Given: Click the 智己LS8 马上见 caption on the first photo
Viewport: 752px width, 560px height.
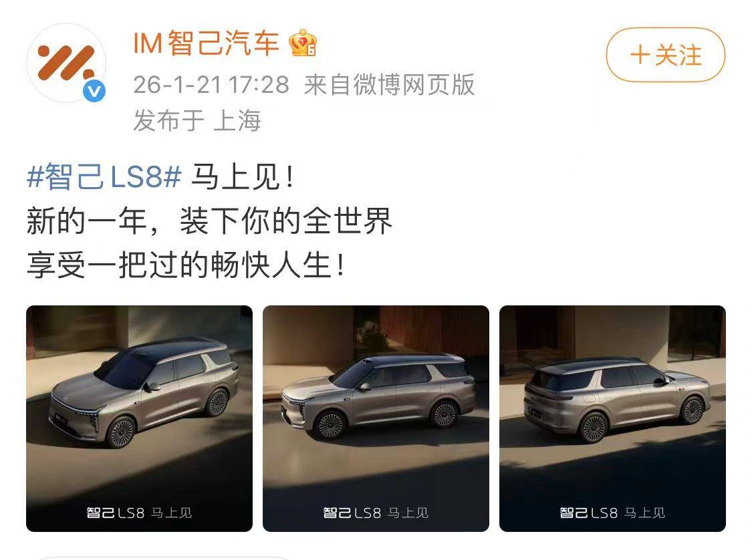Looking at the screenshot, I should 139,513.
